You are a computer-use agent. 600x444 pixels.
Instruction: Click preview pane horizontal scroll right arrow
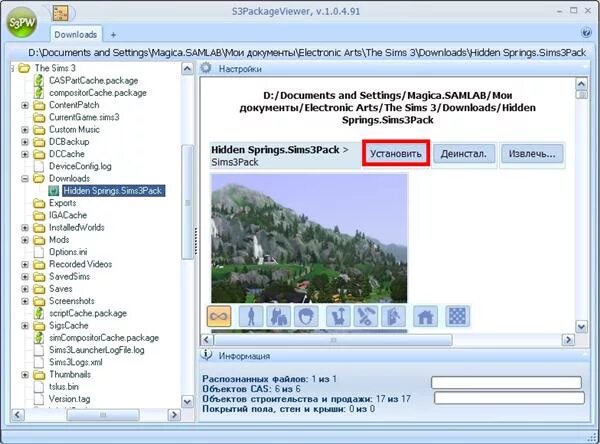point(568,339)
